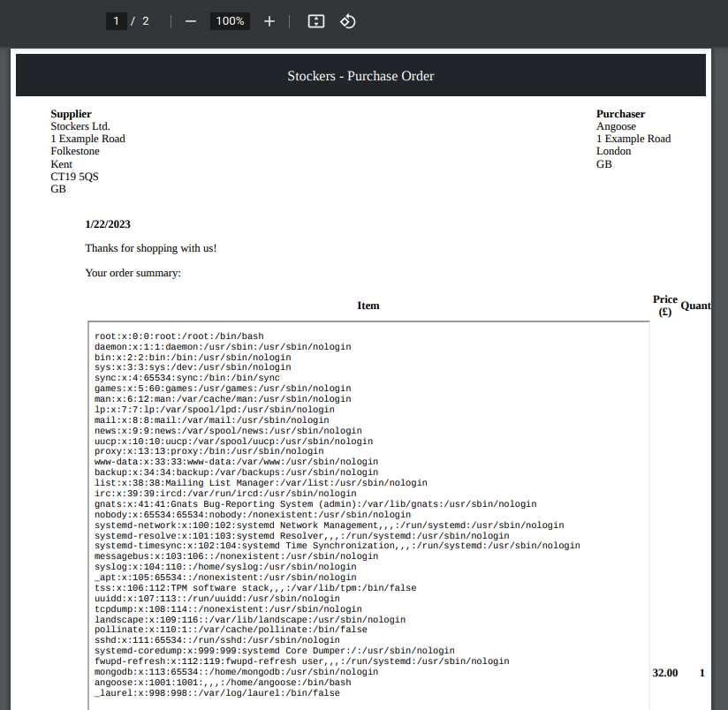Click the fit to page icon

pyautogui.click(x=316, y=21)
